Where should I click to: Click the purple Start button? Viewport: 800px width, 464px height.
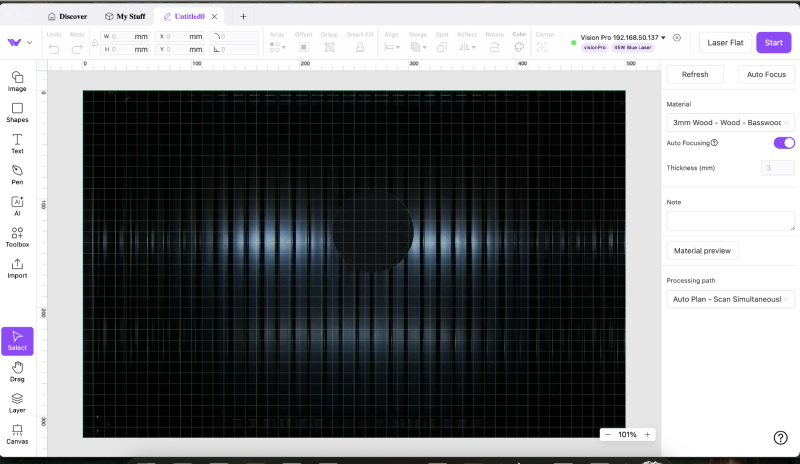point(773,42)
